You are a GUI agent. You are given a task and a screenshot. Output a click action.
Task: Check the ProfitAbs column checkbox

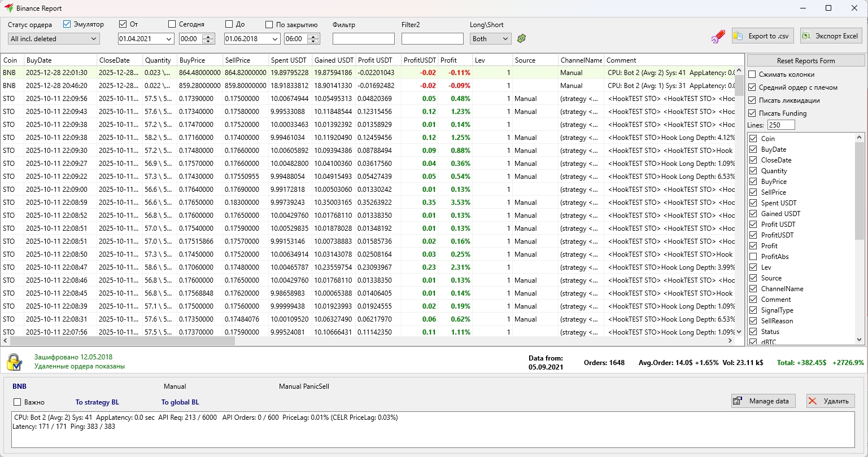click(x=752, y=257)
